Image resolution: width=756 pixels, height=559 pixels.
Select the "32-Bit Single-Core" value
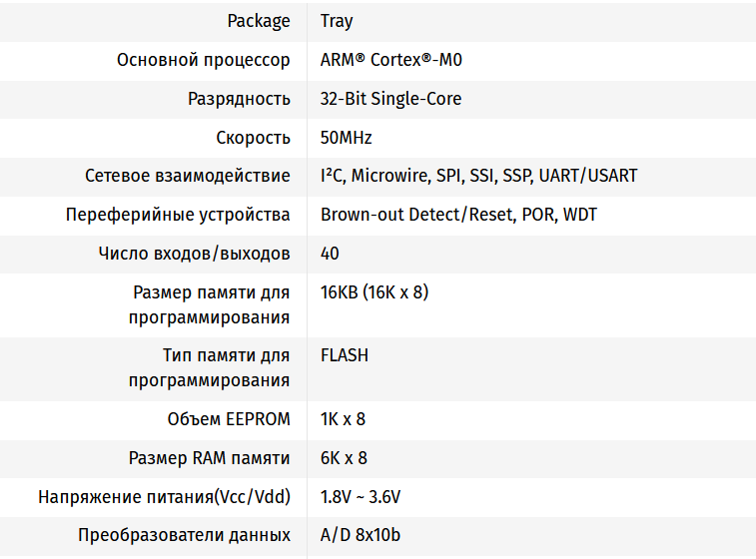pyautogui.click(x=390, y=99)
